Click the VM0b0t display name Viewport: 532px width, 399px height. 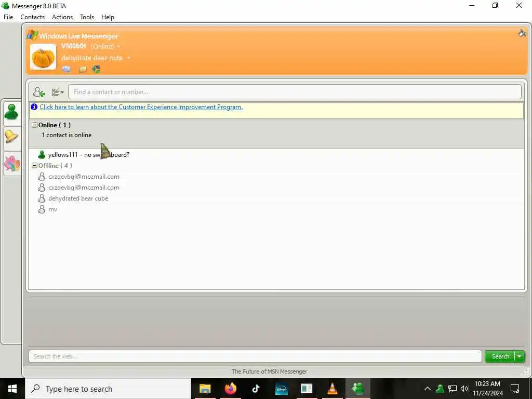click(x=74, y=46)
